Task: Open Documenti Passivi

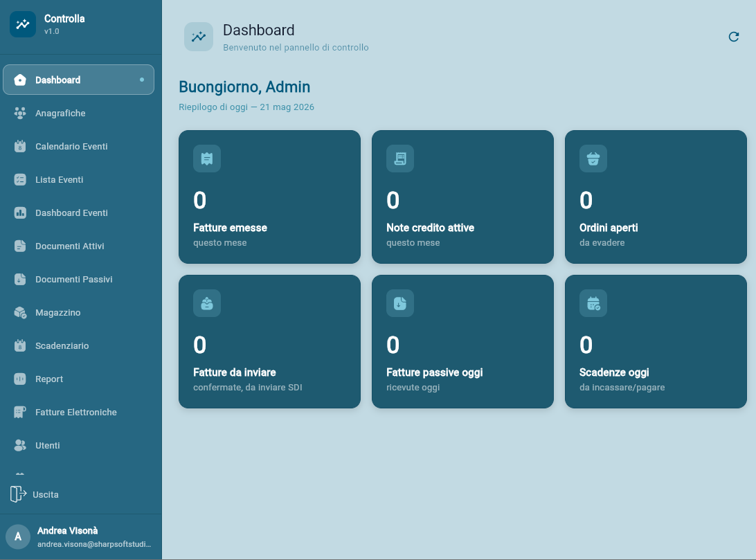Action: [79, 280]
